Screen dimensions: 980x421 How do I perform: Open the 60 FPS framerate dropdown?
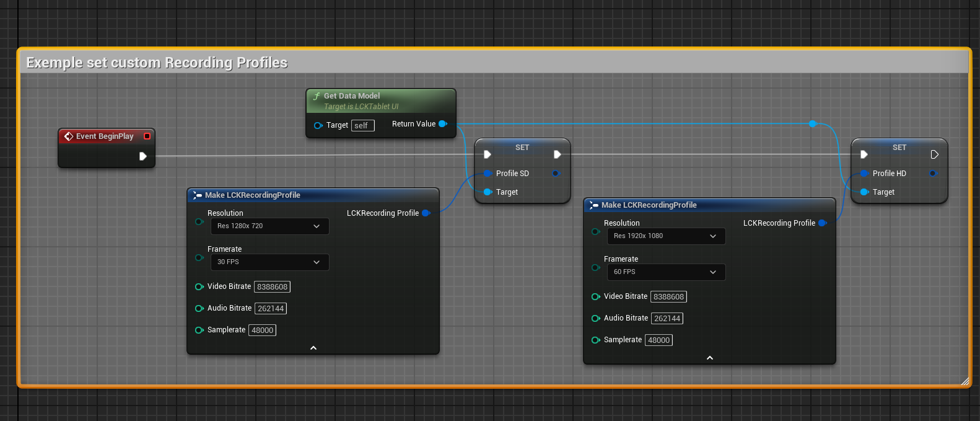click(x=666, y=272)
